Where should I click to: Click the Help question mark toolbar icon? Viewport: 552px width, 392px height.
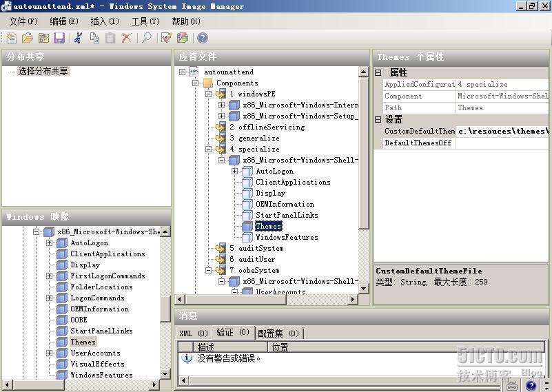coord(203,38)
